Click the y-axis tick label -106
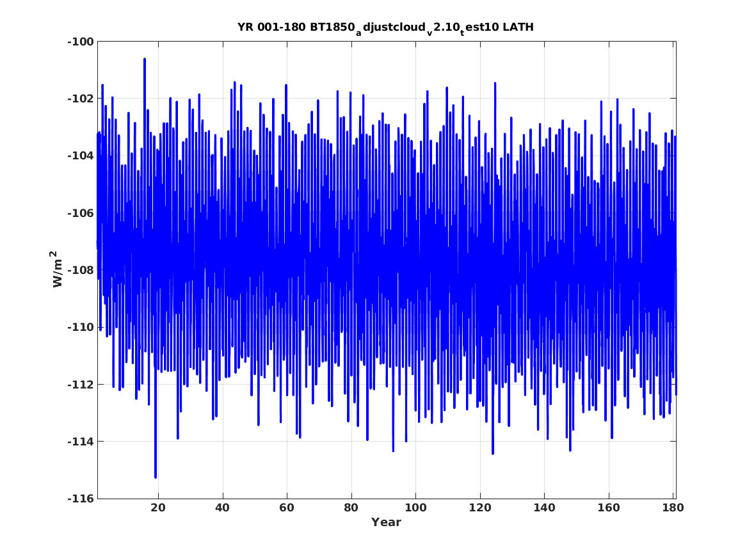747x560 pixels. [x=81, y=213]
